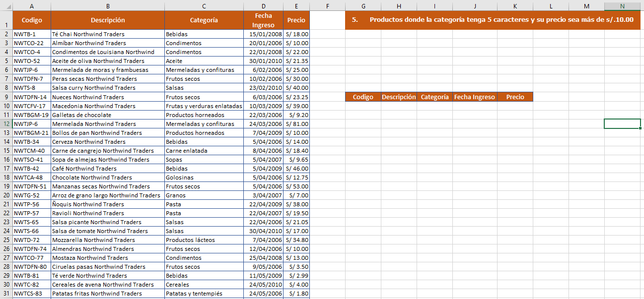
Task: Click 'Ñoquis Northwind Traders' cell
Action: (x=108, y=204)
